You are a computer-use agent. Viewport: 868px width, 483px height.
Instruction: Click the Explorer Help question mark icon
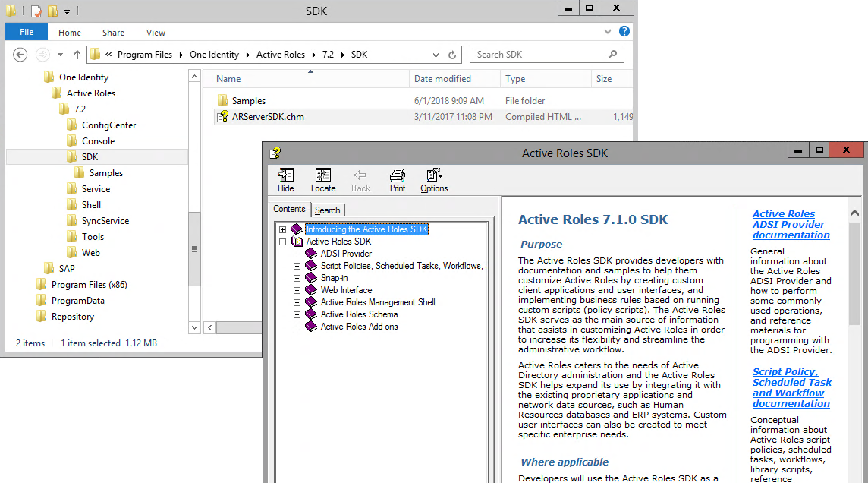(x=624, y=32)
